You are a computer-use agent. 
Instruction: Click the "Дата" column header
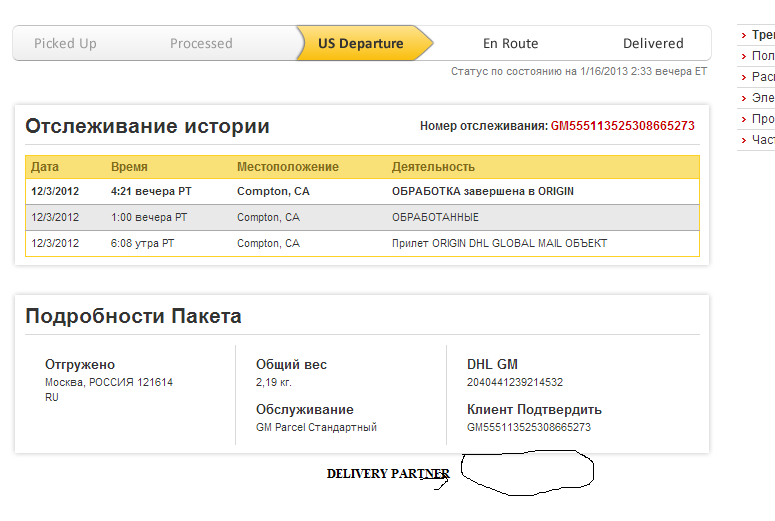click(x=45, y=167)
